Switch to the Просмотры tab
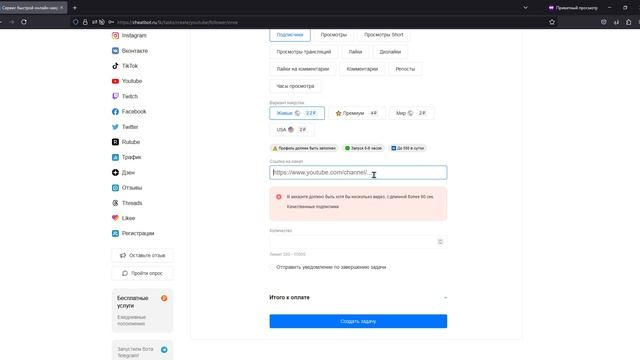The width and height of the screenshot is (640, 360). click(333, 35)
